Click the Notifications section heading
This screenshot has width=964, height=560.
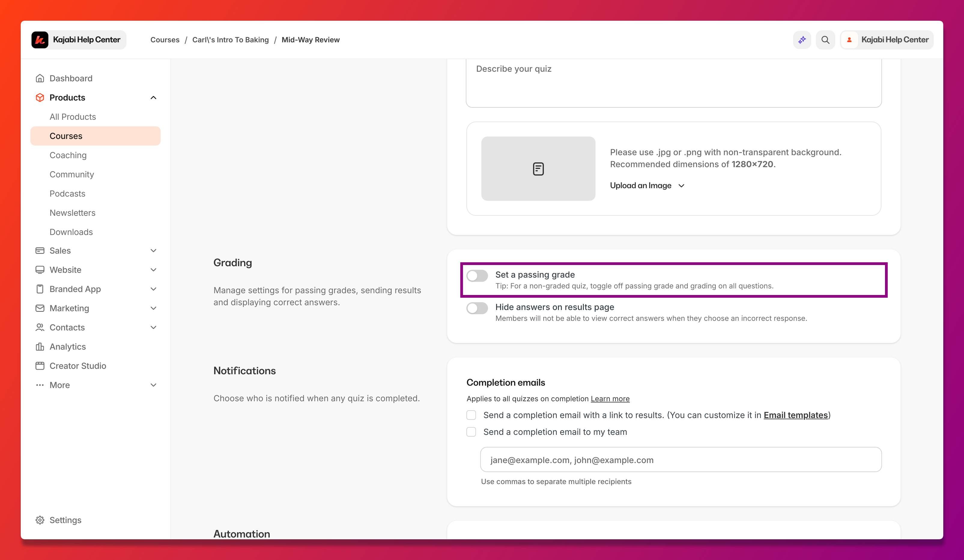pyautogui.click(x=244, y=371)
